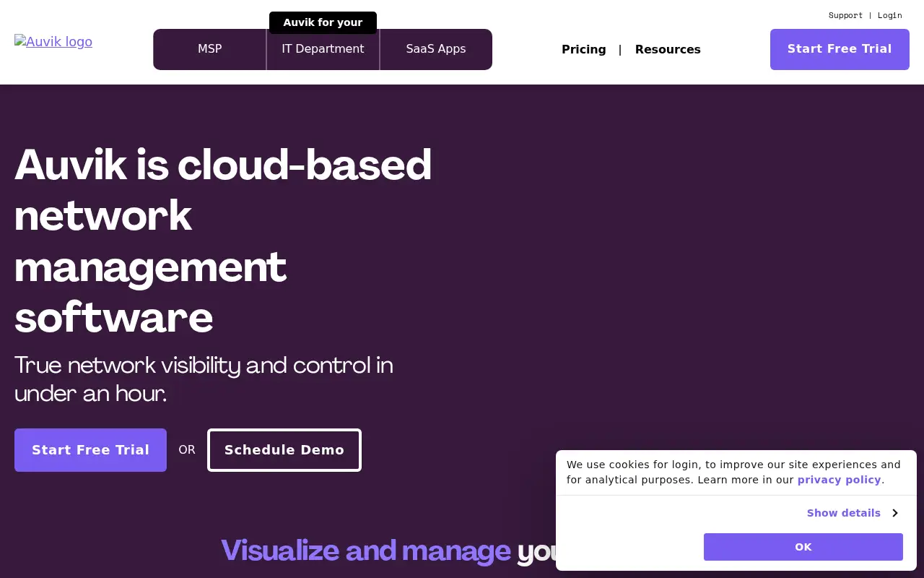Click the chevron beside Show details
Screen dimensions: 924x578
pos(894,513)
